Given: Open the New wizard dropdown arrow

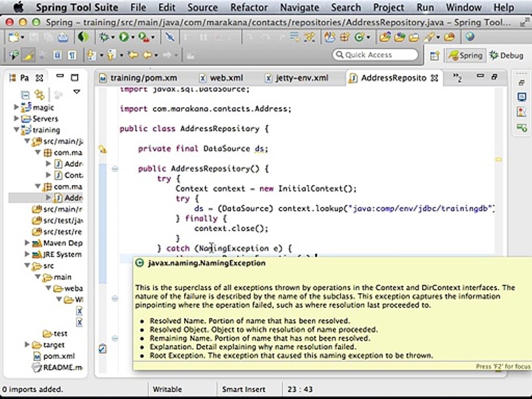Looking at the screenshot, I should (x=22, y=37).
